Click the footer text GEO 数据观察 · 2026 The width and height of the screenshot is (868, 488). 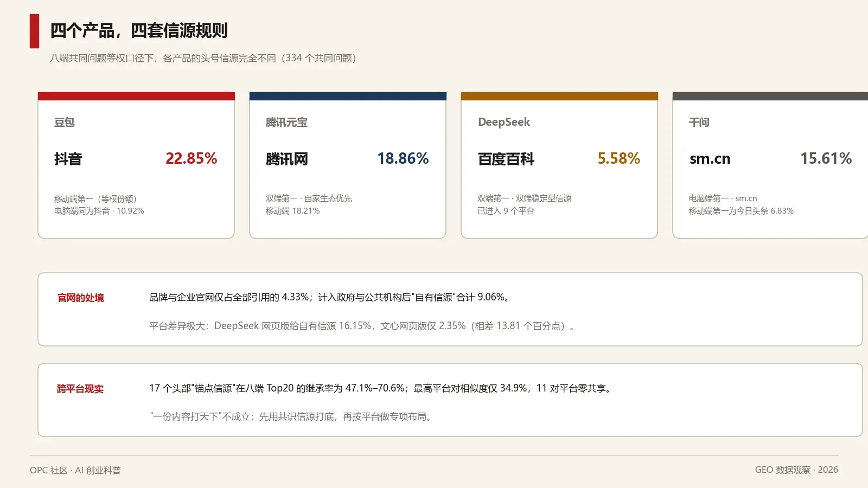pyautogui.click(x=796, y=470)
